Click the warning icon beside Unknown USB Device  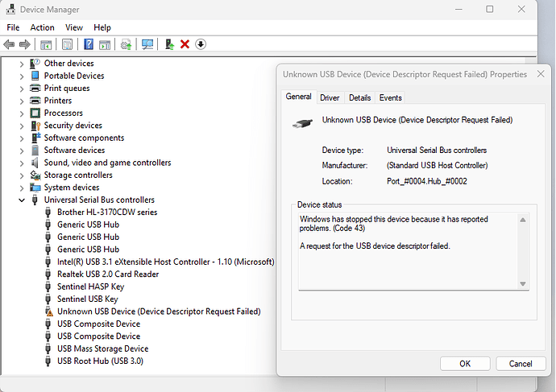coord(48,312)
